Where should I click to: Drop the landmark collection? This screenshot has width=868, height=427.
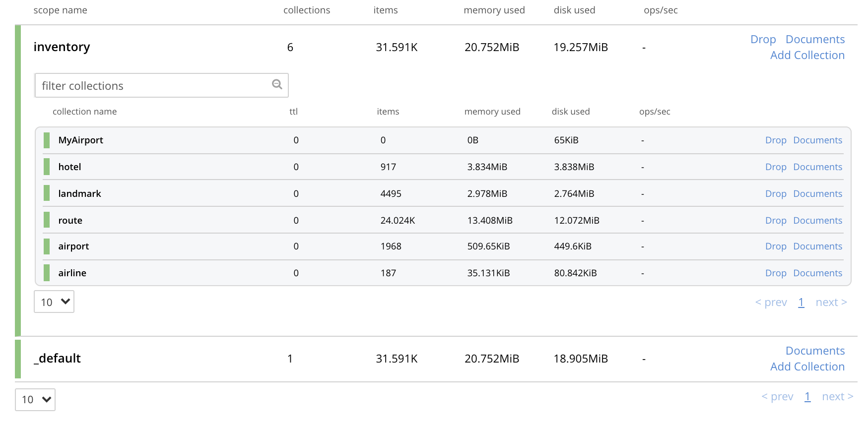pos(775,194)
